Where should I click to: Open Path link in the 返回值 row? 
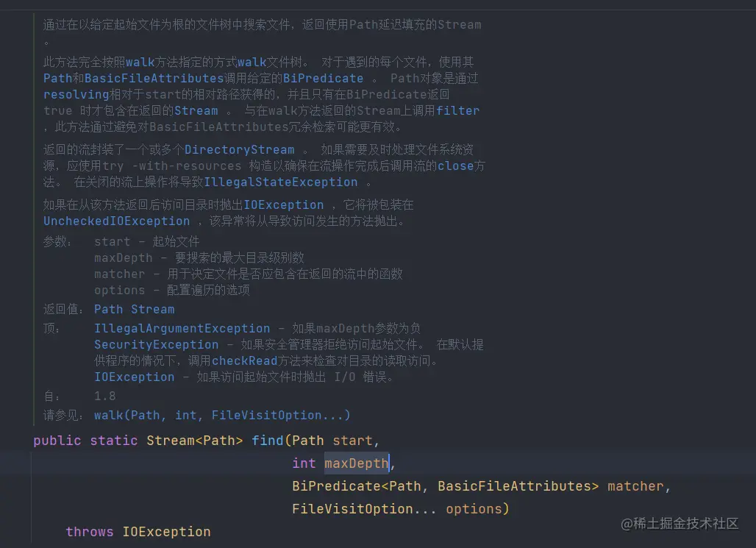109,310
